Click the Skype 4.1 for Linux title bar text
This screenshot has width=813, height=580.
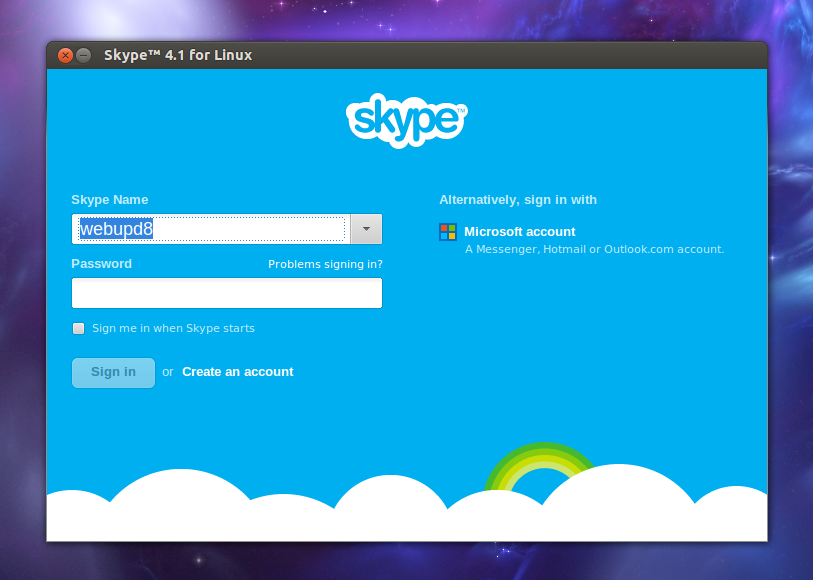coord(178,55)
